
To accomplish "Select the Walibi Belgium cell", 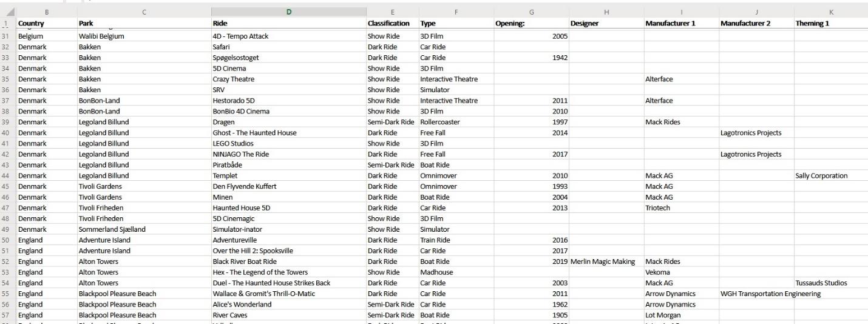I will (144, 36).
